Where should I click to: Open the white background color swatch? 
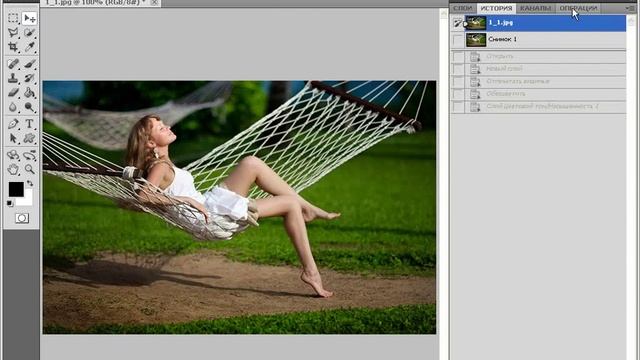point(27,201)
